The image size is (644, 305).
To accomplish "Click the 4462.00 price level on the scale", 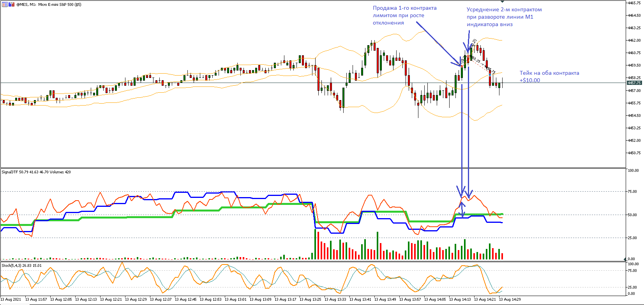I will point(634,40).
